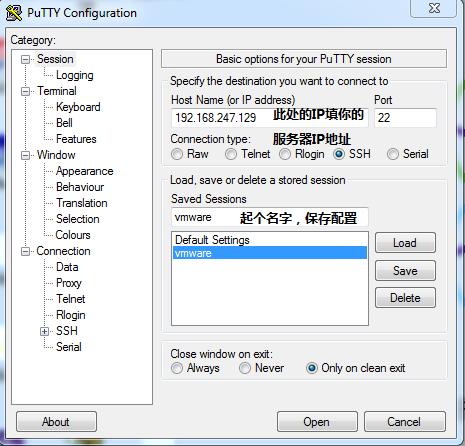Select the Window category
The image size is (465, 446).
[x=56, y=155]
